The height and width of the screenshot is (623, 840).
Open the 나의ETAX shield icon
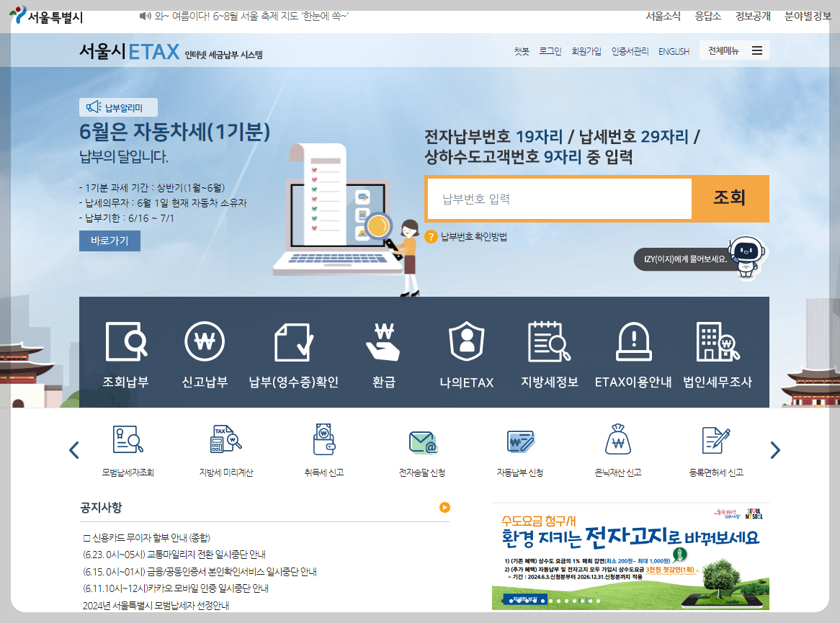click(467, 341)
